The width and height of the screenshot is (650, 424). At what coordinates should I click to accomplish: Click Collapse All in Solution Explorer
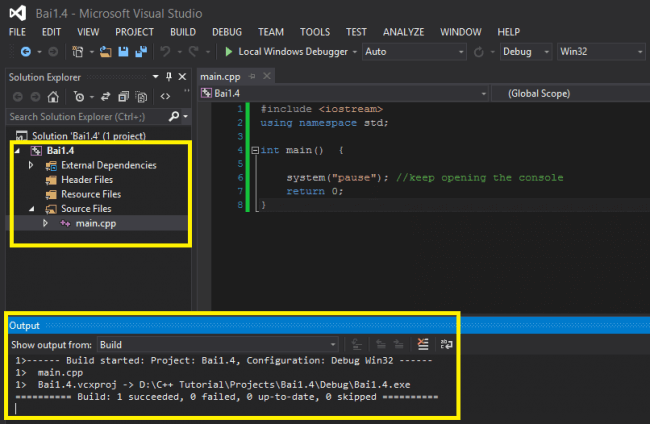[124, 97]
